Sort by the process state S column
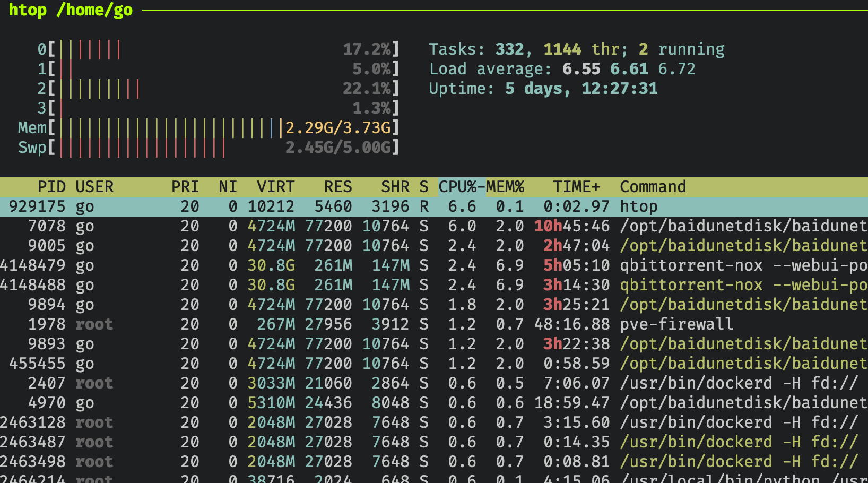 [423, 187]
